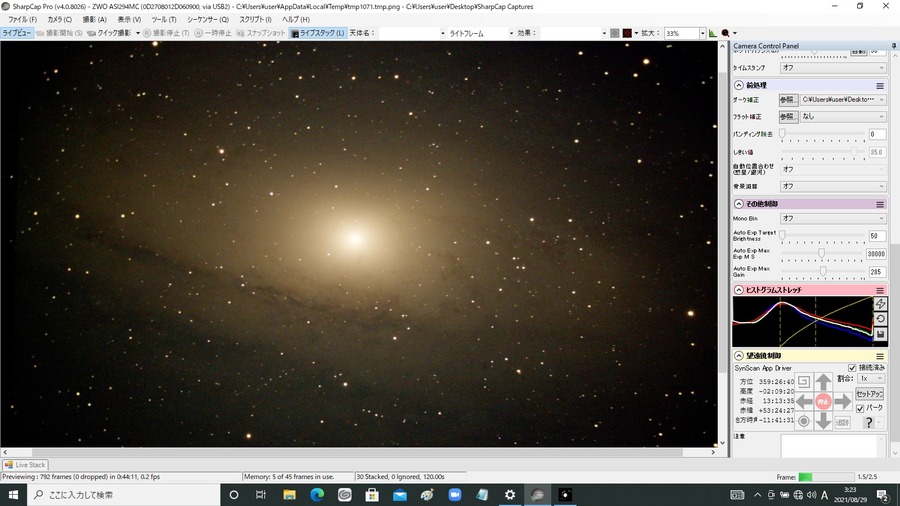Click the question mark help icon in telescope control
Image resolution: width=900 pixels, height=506 pixels.
pyautogui.click(x=869, y=422)
